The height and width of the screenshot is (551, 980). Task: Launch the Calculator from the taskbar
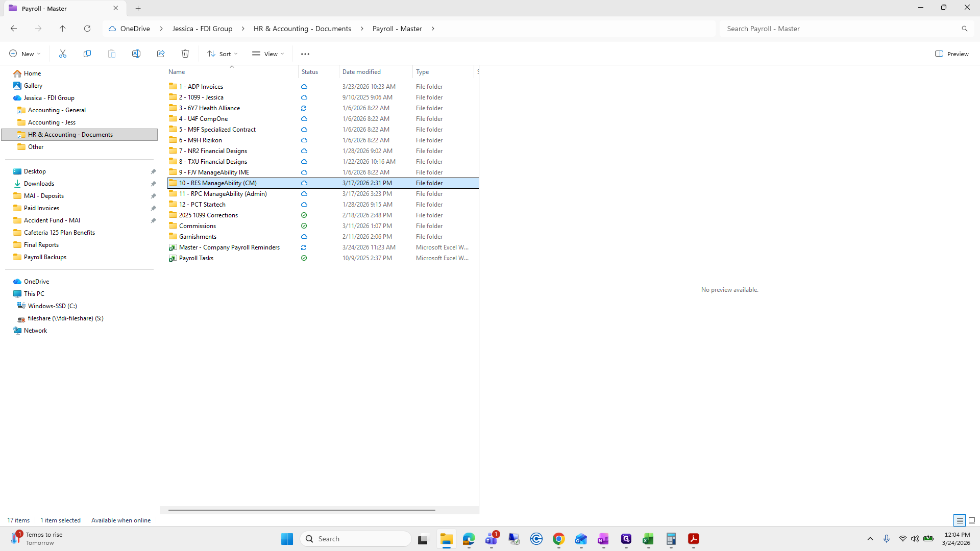pyautogui.click(x=671, y=539)
